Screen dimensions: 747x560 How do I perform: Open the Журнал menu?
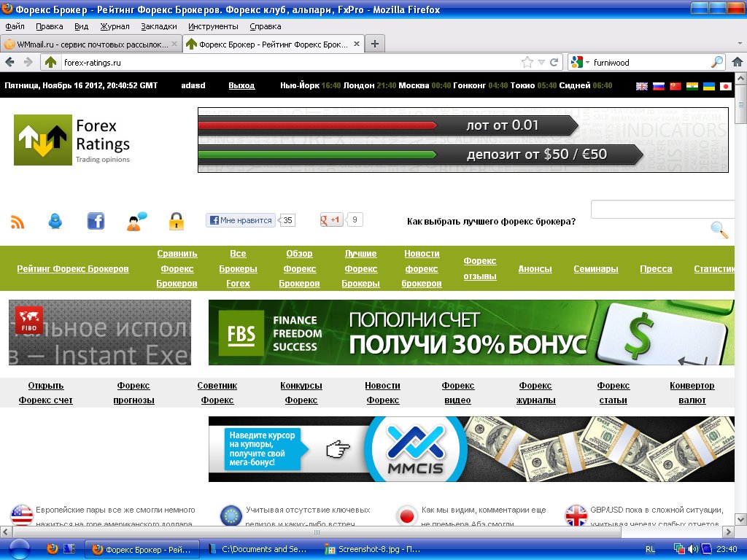[x=115, y=27]
